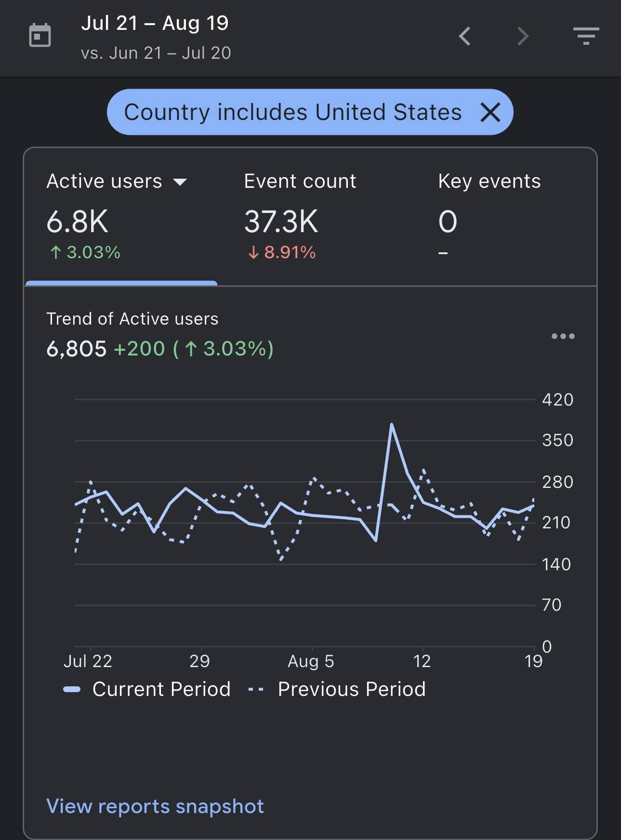Select the Key events tab
The height and width of the screenshot is (840, 621).
(x=489, y=217)
